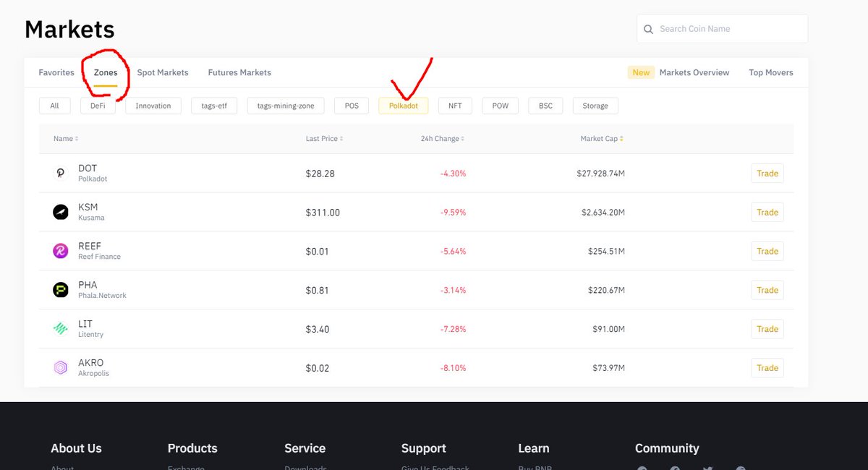The image size is (868, 470).
Task: Click the Litentry LIT coin logo
Action: coord(60,329)
